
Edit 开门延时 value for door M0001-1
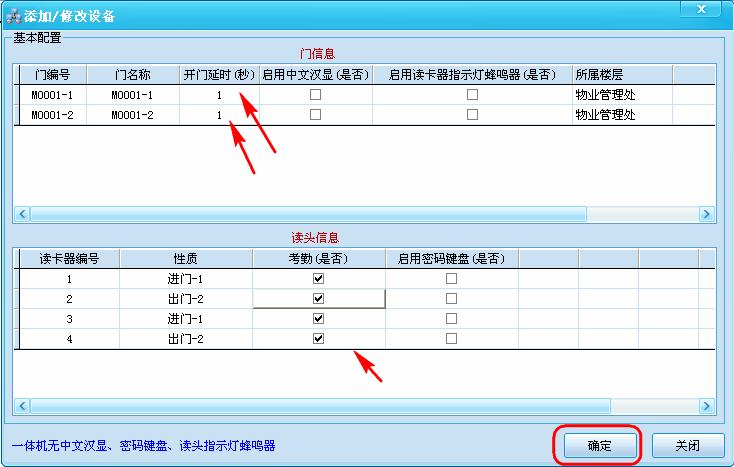[x=218, y=95]
